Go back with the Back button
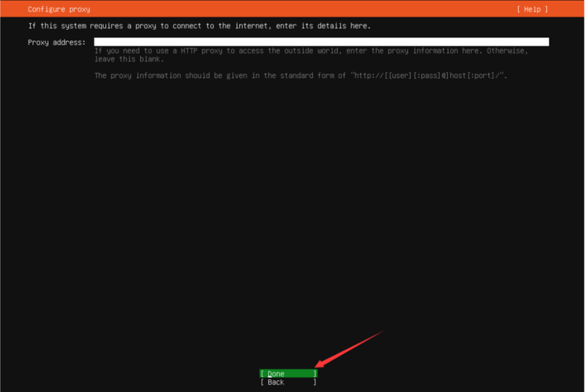588x392 pixels. click(x=288, y=382)
